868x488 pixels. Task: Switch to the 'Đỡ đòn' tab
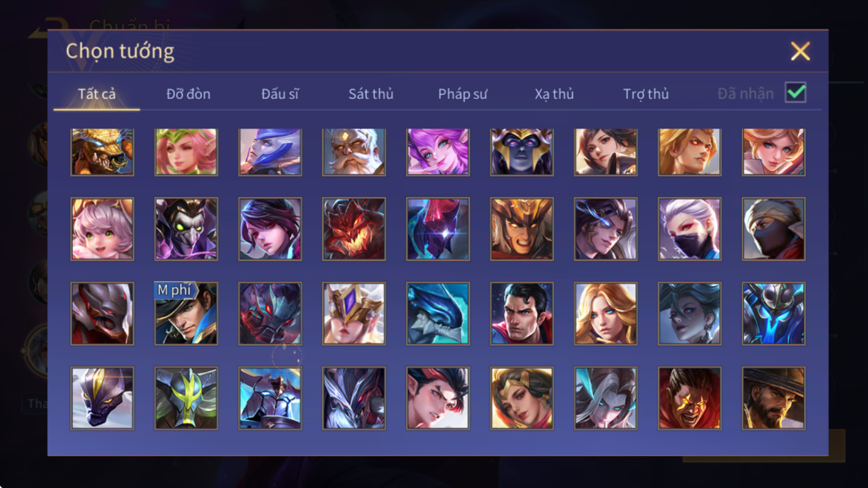[188, 94]
